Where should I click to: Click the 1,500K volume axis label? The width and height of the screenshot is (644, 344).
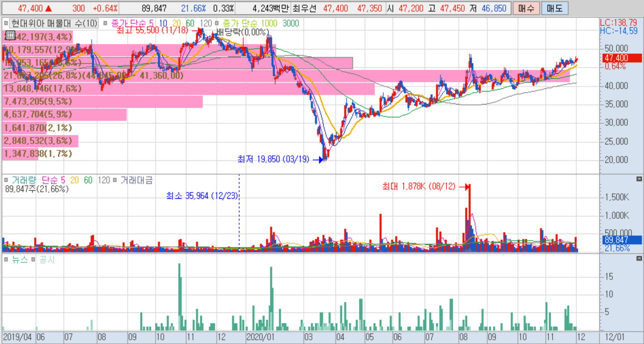coord(617,197)
